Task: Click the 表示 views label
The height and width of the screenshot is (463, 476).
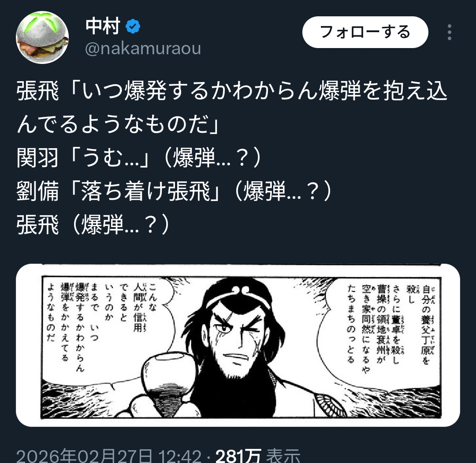Action: [x=283, y=456]
